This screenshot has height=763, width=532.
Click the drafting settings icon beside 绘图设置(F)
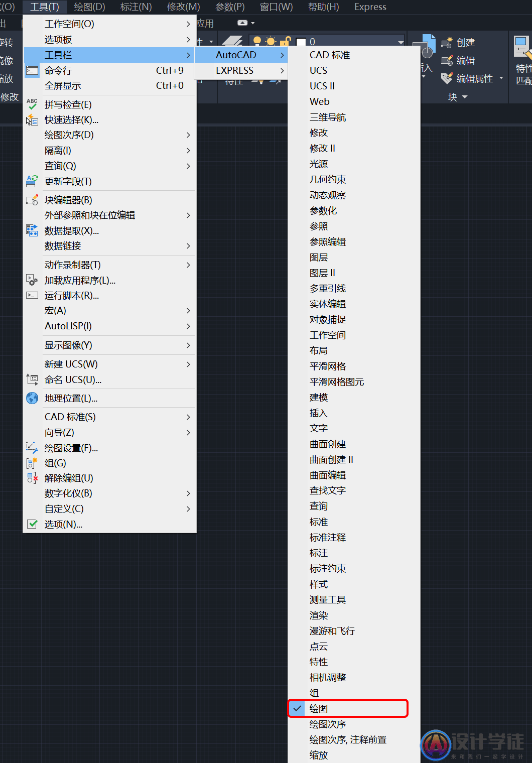pyautogui.click(x=32, y=448)
